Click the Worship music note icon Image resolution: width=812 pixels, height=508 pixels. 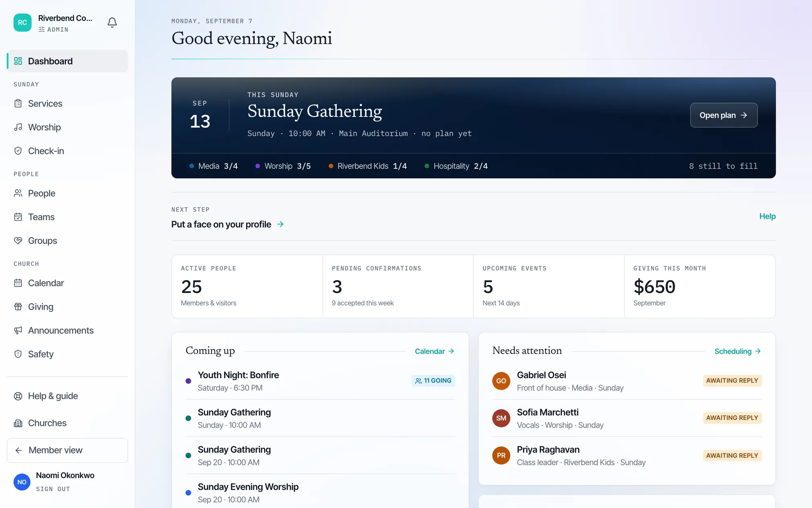point(18,127)
